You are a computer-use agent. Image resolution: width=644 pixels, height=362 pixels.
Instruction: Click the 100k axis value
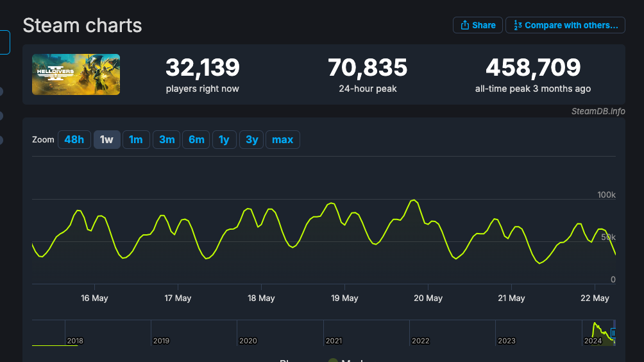click(x=606, y=194)
